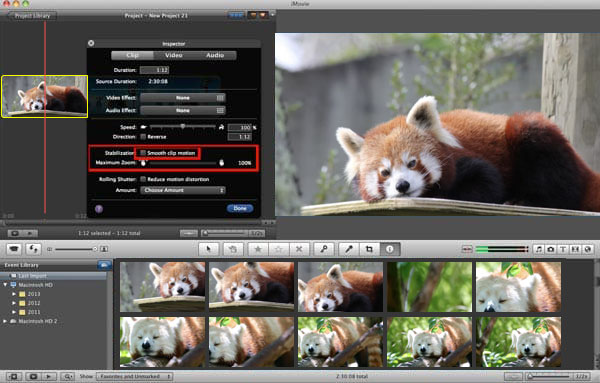
Task: Play the event from the bottom play button
Action: (x=50, y=376)
